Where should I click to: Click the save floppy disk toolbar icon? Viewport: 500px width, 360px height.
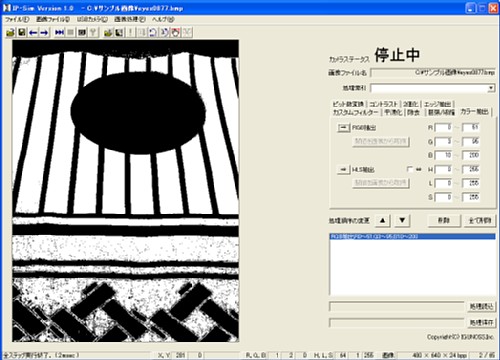pos(22,32)
